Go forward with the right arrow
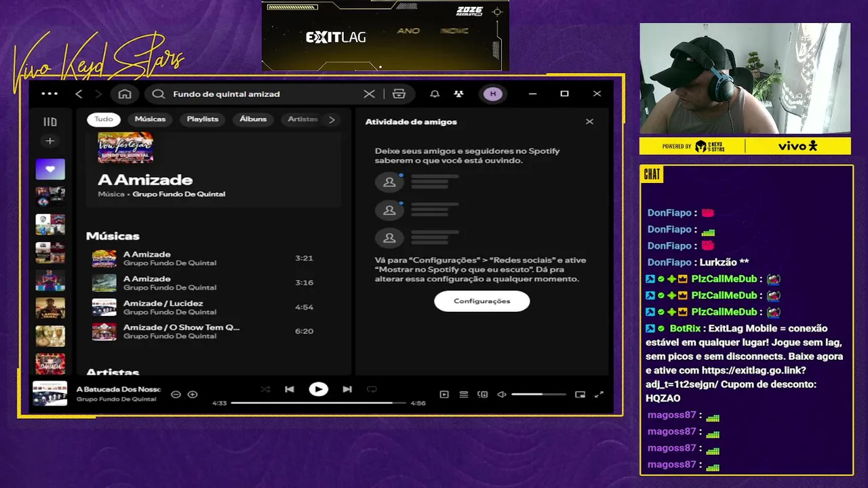Image resolution: width=868 pixels, height=488 pixels. [x=98, y=94]
